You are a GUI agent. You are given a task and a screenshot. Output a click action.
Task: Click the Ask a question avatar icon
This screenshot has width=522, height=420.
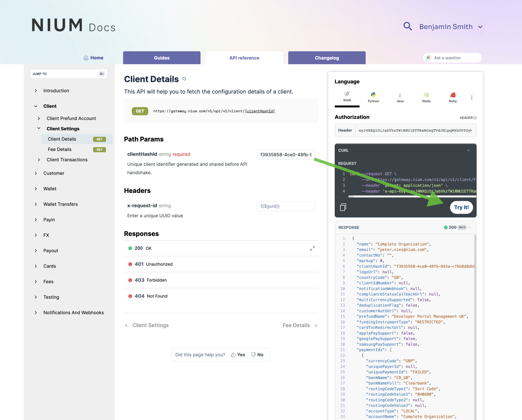(x=428, y=58)
